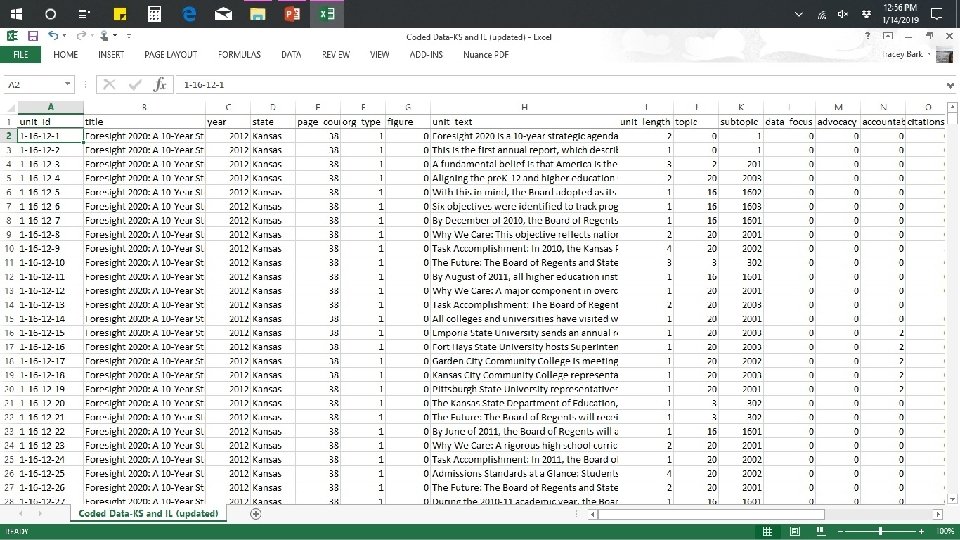Click 'advocacy' header cell

[837, 122]
